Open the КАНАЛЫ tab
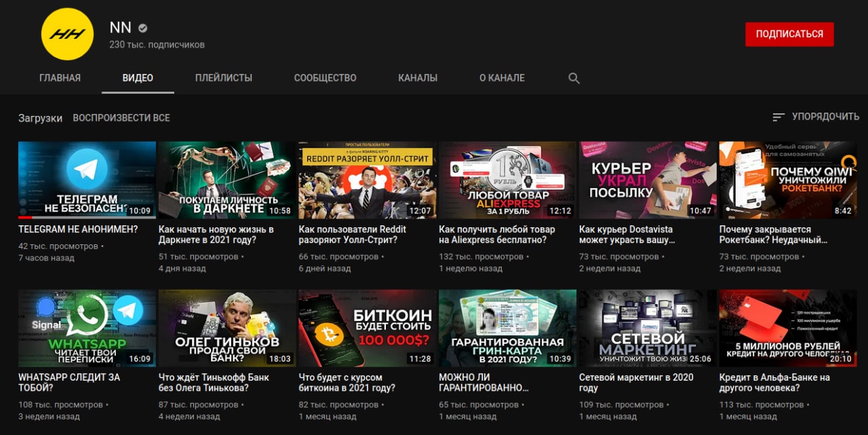This screenshot has height=435, width=868. [418, 78]
